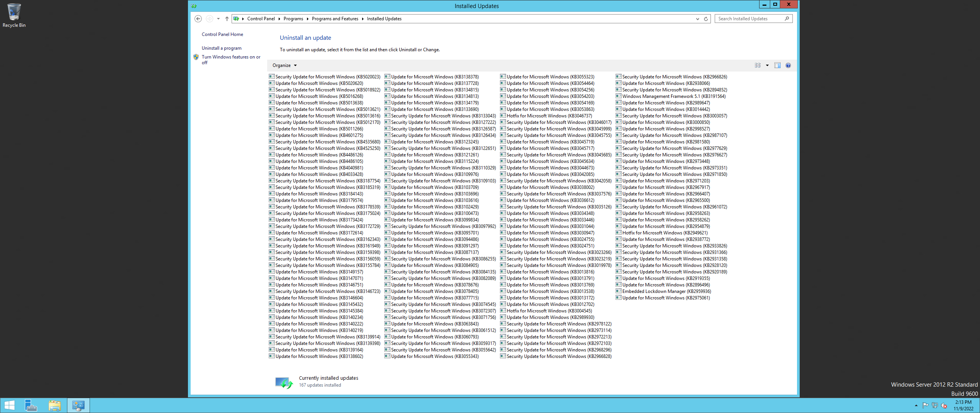The height and width of the screenshot is (413, 980).
Task: Show the preview pane
Action: point(777,65)
